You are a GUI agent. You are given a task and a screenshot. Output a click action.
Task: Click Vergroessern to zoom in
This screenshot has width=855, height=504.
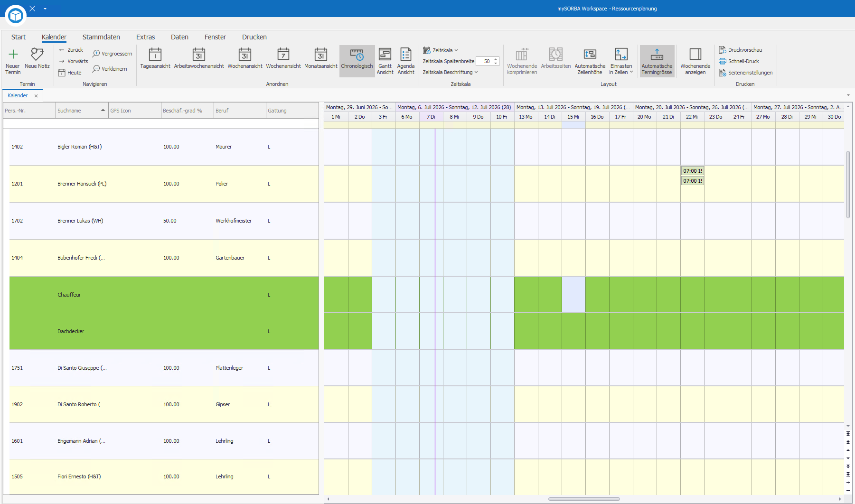pos(113,54)
